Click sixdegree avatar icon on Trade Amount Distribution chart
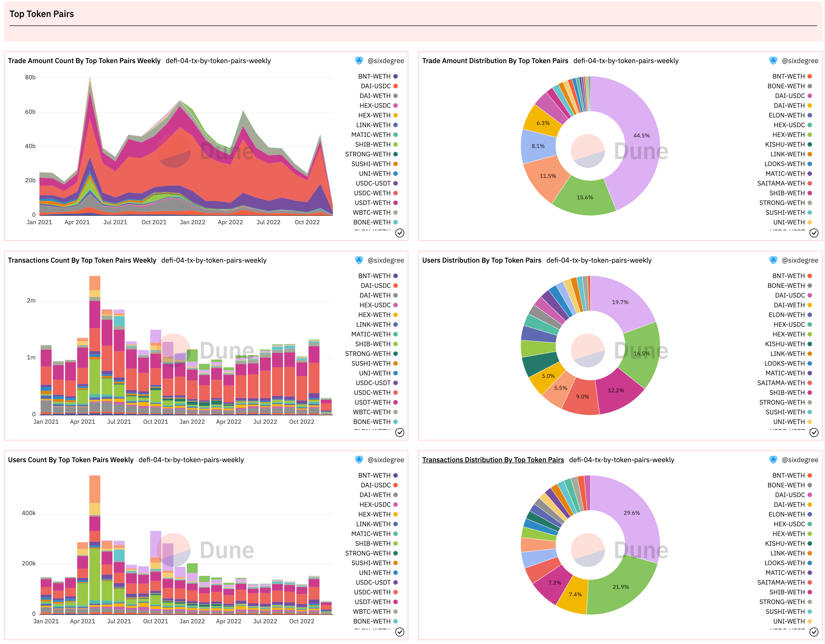 [x=773, y=60]
